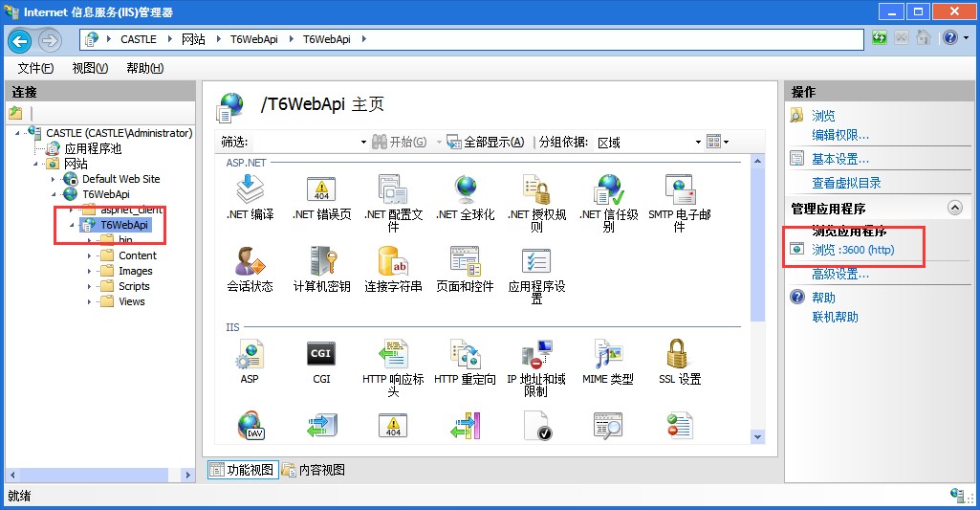This screenshot has width=980, height=510.
Task: Open the 基本设置... link
Action: click(840, 159)
